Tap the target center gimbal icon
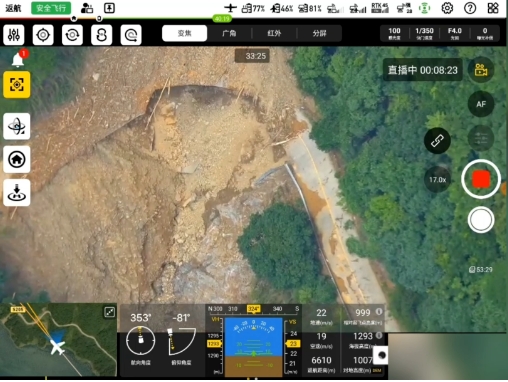508x382 pixels. click(x=43, y=35)
